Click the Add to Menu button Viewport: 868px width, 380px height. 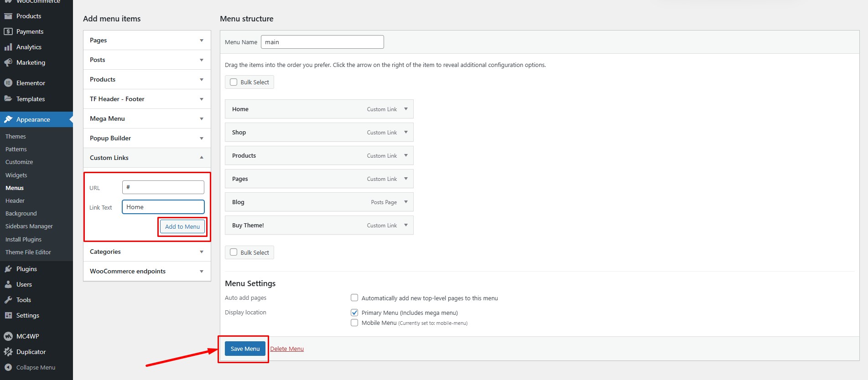pos(182,226)
